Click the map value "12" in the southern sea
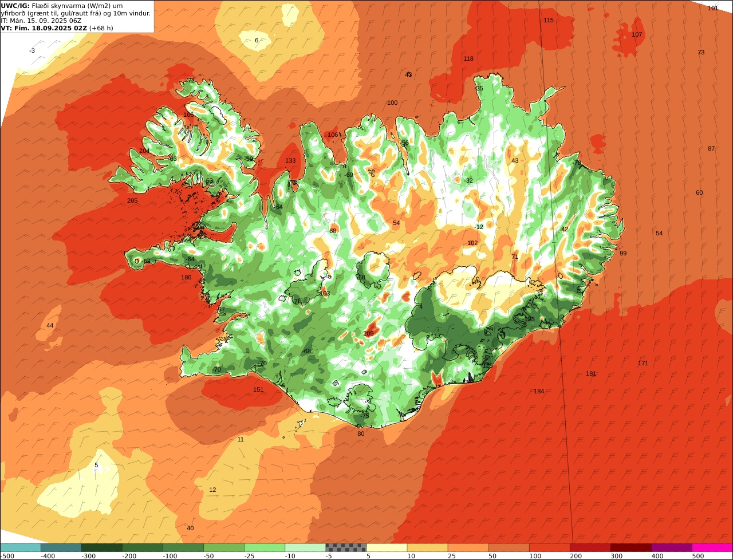The width and height of the screenshot is (733, 560). click(212, 490)
